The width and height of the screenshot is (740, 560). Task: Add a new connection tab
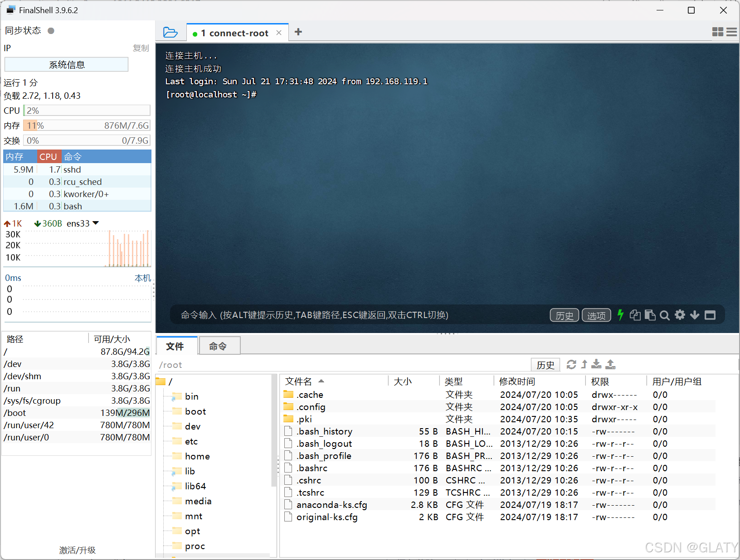[298, 32]
